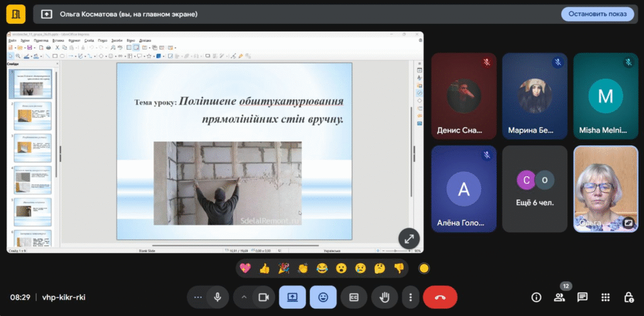The image size is (644, 316).
Task: Raise your hand
Action: [x=384, y=297]
